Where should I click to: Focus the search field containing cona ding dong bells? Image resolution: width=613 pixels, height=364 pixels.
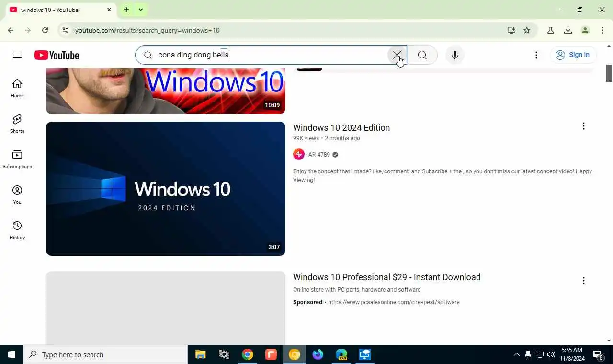271,55
